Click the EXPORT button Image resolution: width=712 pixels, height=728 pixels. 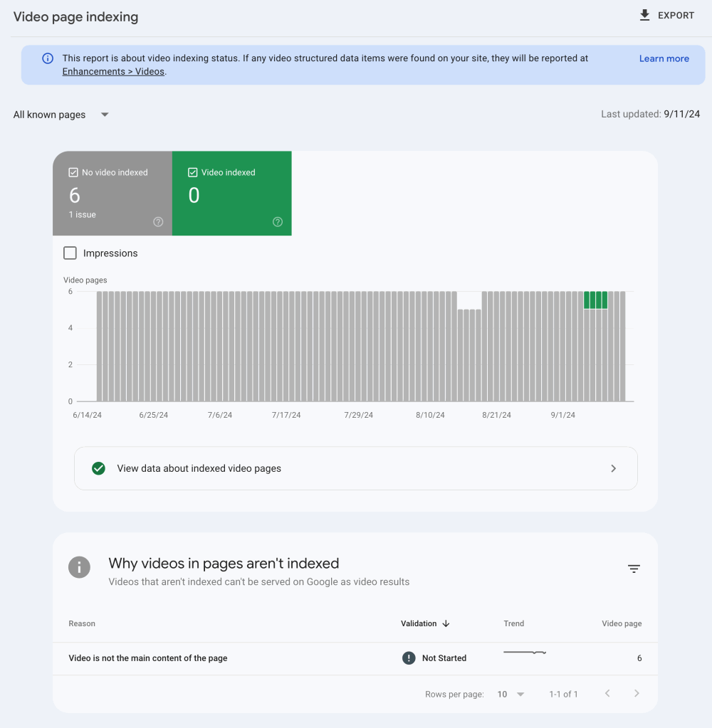[667, 16]
